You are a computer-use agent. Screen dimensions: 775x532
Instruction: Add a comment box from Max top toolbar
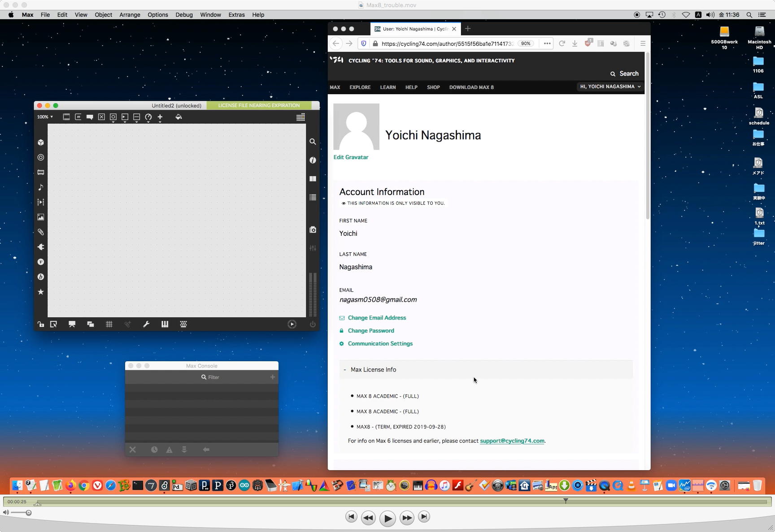tap(90, 117)
